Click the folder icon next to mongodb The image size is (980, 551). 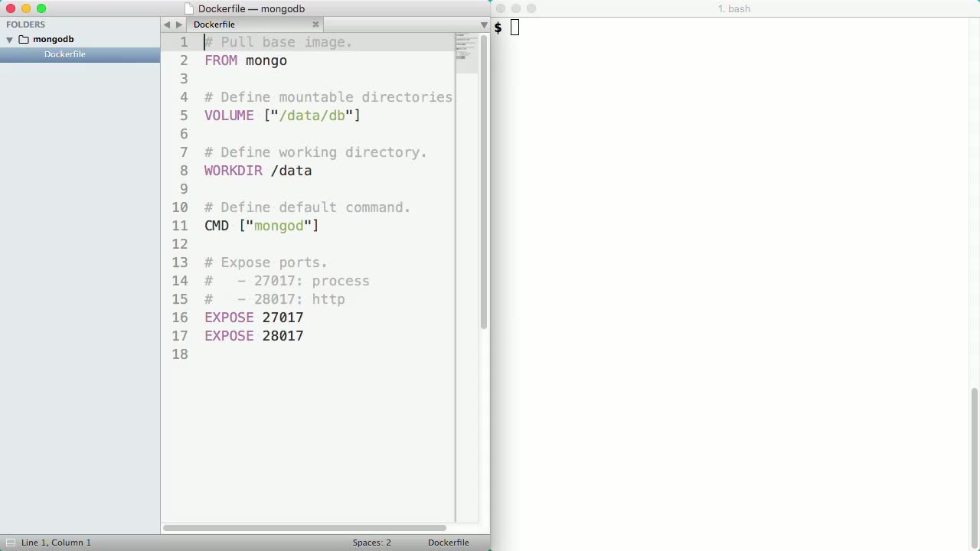coord(24,39)
